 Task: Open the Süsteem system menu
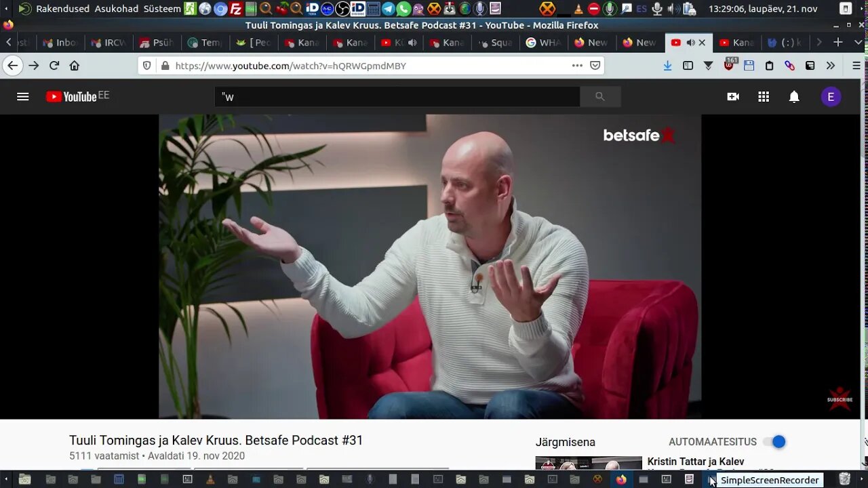[x=162, y=9]
